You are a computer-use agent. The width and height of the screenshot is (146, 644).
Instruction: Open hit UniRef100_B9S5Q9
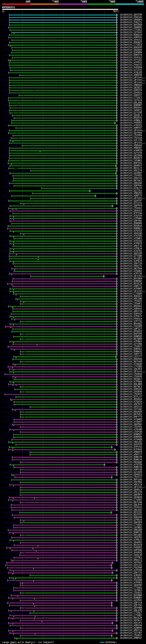pos(131,25)
